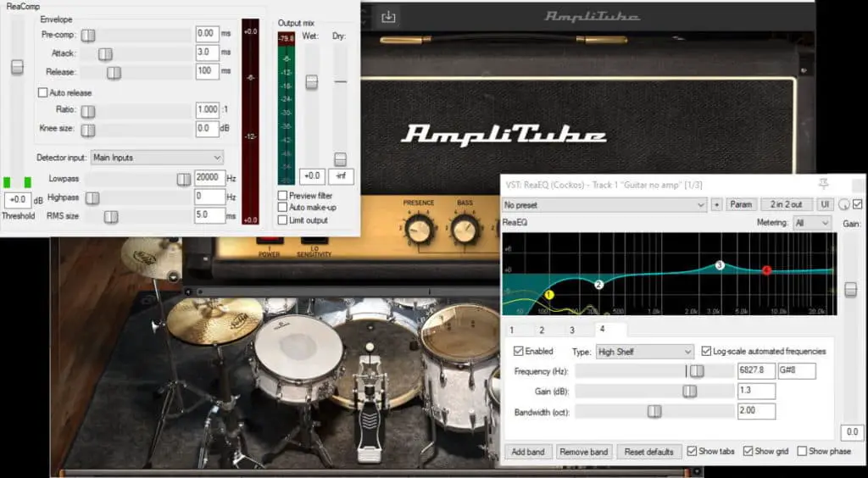Screen dimensions: 868x478
Task: Click the ReaEQ Gain (dB) slider handle
Action: [690, 392]
